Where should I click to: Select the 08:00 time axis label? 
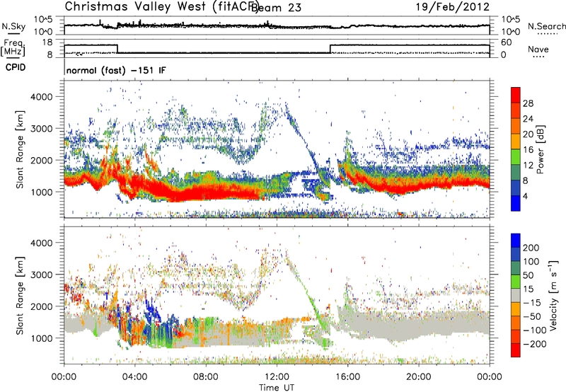coord(206,377)
